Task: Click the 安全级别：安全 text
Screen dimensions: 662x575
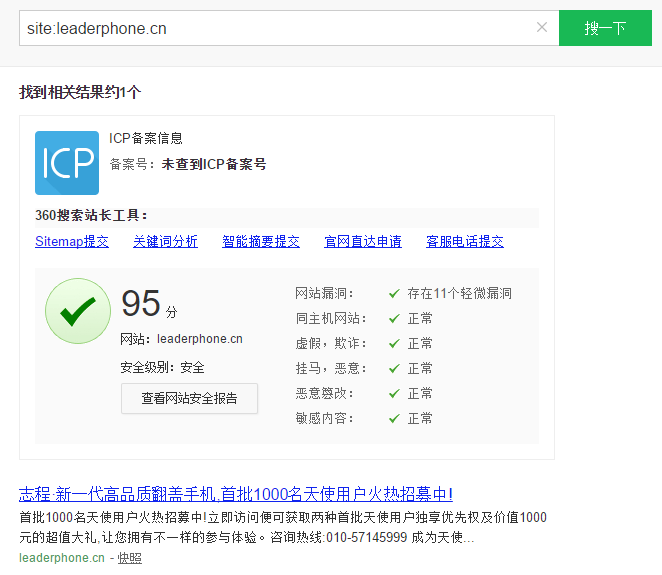Action: click(163, 367)
